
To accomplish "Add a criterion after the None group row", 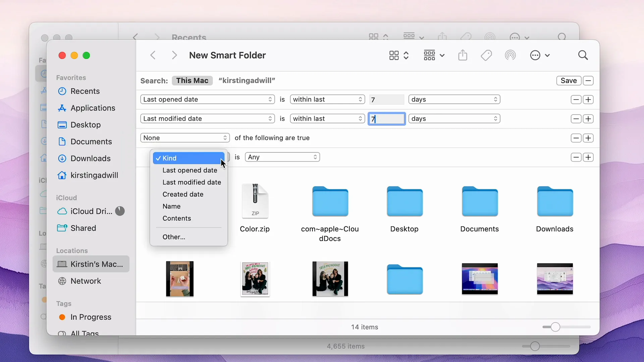I will click(588, 138).
